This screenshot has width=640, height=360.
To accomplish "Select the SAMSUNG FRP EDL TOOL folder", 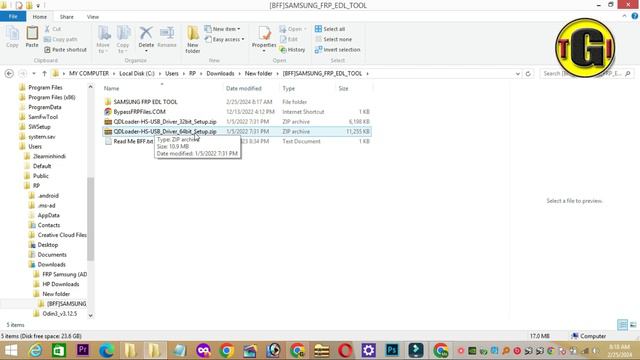I will tap(237, 102).
